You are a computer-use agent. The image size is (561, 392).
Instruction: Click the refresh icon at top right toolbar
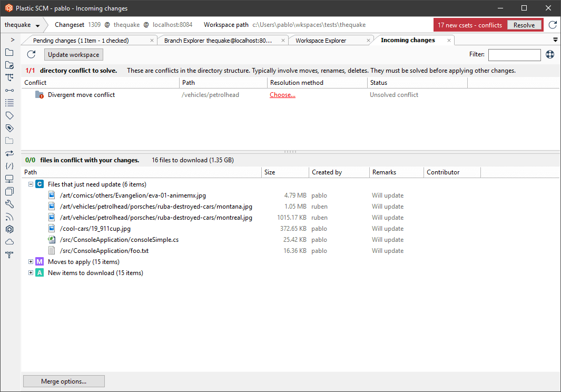pos(552,24)
